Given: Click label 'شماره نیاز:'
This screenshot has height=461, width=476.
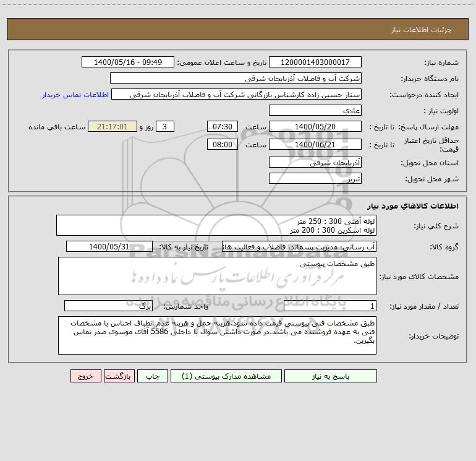Looking at the screenshot, I should pos(441,62).
